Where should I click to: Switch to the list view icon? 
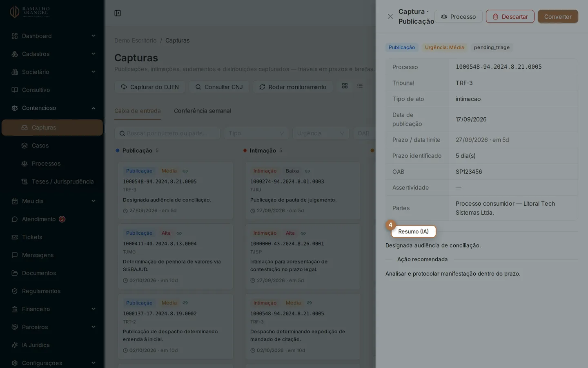(x=360, y=86)
